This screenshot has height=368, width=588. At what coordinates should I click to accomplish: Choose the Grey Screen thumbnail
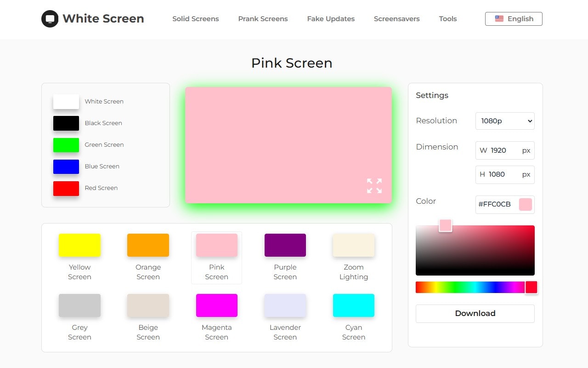(x=79, y=305)
